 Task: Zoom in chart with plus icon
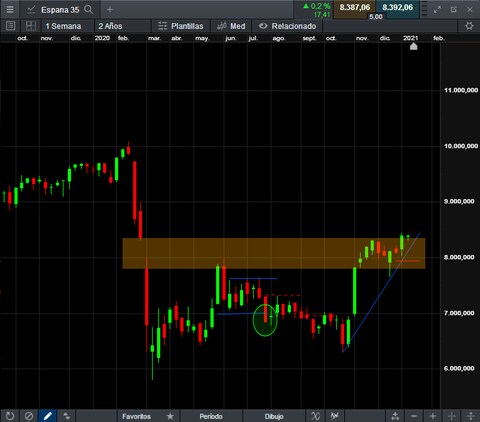tap(433, 416)
